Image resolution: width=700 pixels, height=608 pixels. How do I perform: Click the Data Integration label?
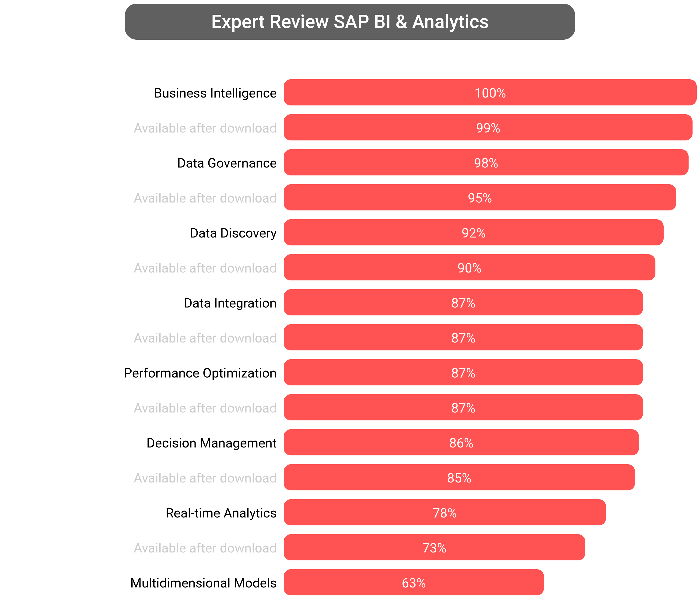click(230, 303)
